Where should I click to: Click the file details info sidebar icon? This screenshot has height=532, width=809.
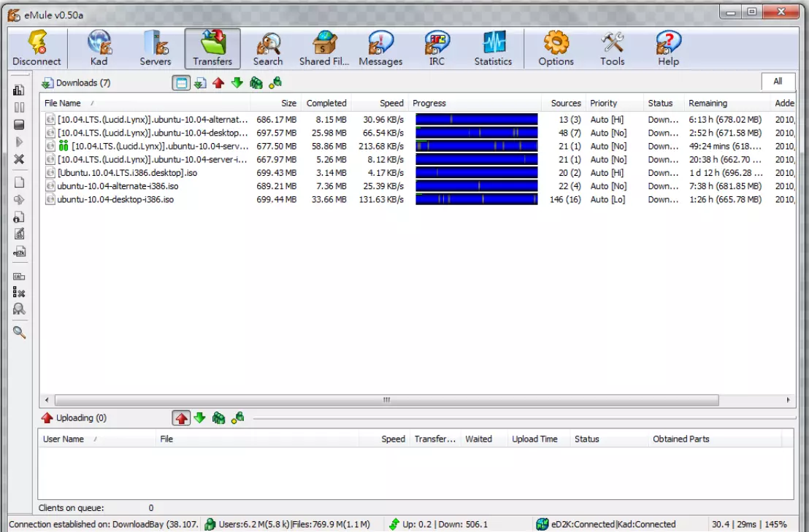pyautogui.click(x=18, y=217)
